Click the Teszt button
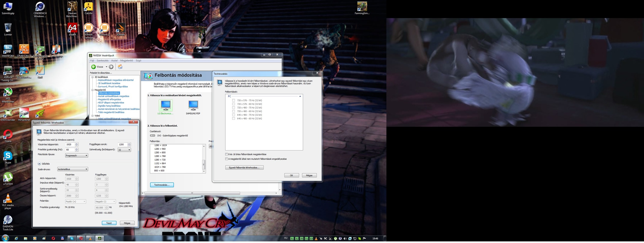644x243 pixels. (109, 223)
